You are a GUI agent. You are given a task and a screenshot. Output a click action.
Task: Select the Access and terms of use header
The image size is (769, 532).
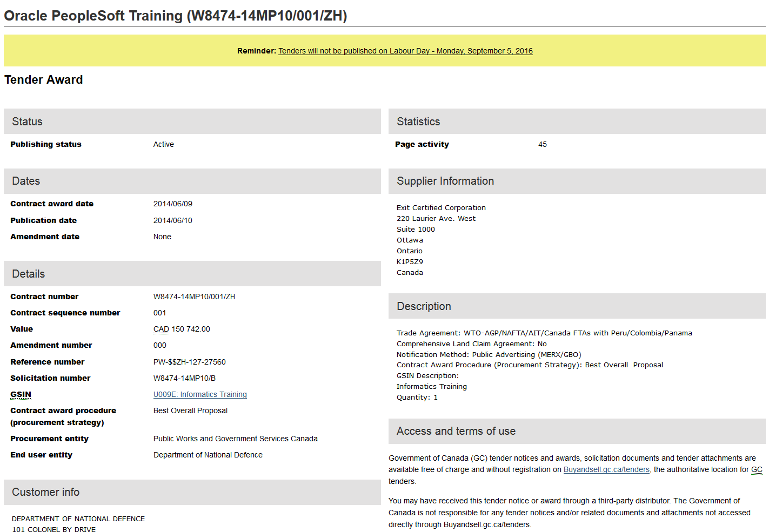tap(577, 431)
